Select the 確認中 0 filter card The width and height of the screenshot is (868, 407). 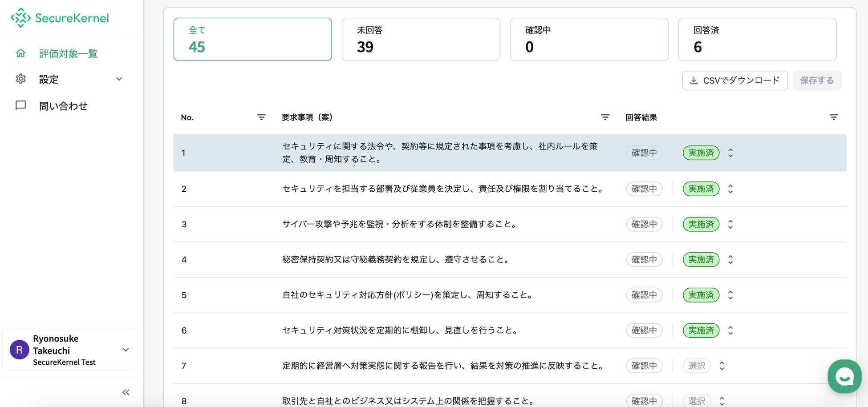tap(588, 39)
